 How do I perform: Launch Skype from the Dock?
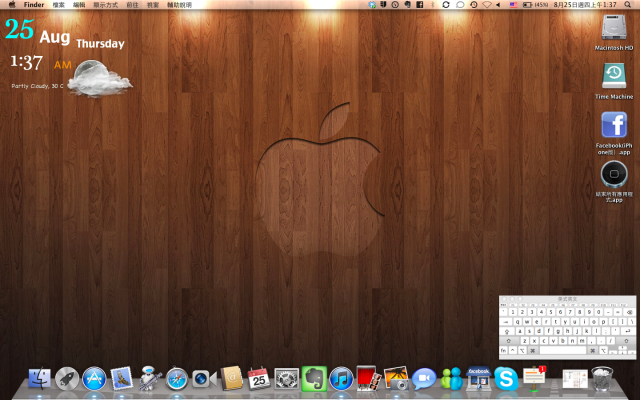[x=506, y=379]
